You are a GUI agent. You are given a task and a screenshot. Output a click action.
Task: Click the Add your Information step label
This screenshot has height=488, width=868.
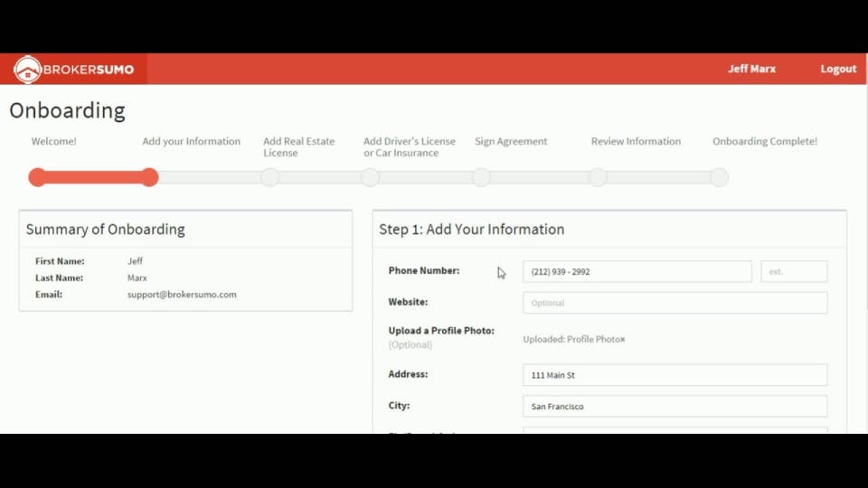(x=191, y=141)
